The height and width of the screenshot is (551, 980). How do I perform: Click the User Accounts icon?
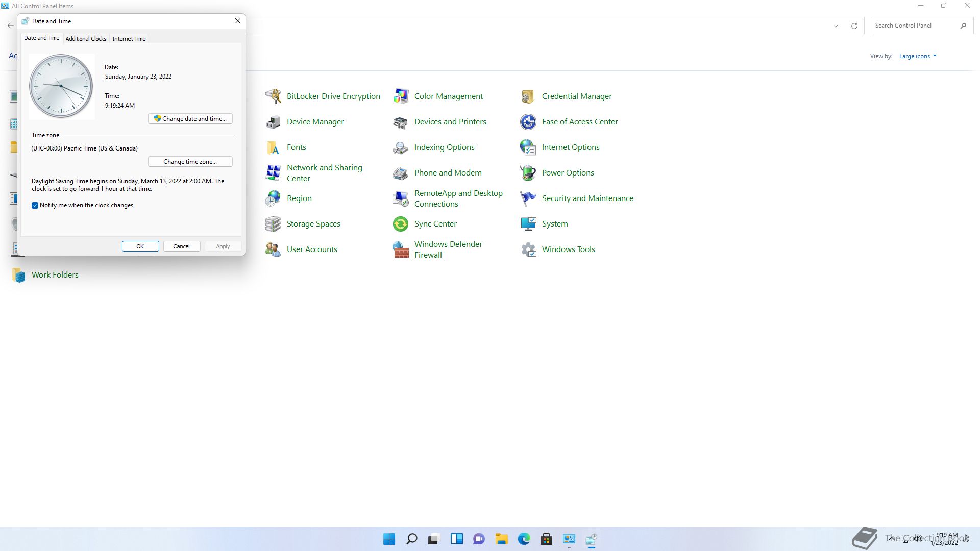point(273,249)
